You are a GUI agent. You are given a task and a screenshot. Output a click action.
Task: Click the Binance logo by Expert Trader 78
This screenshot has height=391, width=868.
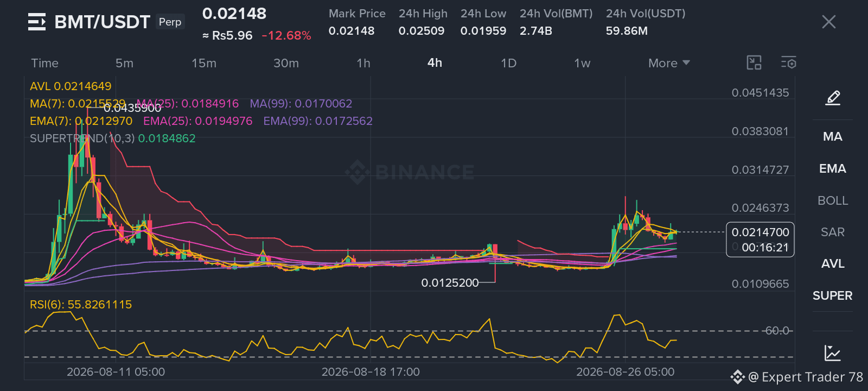[x=738, y=377]
